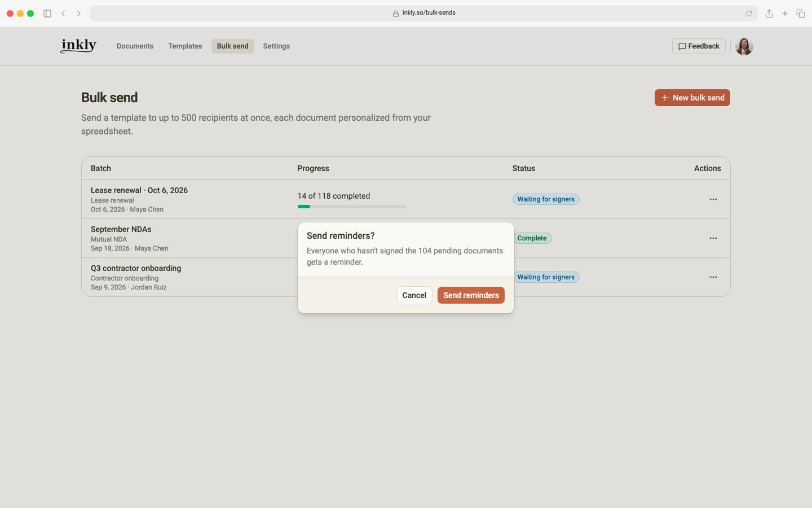
Task: Click the inkly logo
Action: [78, 46]
